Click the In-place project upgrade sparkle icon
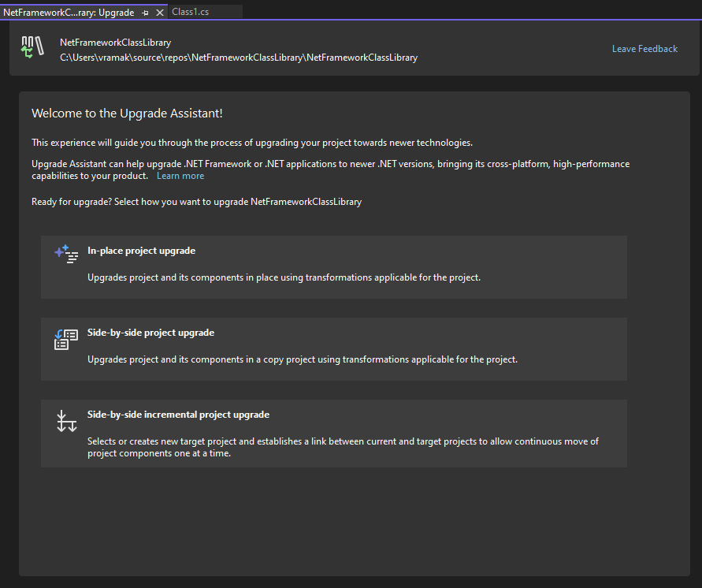Viewport: 702px width, 588px height. coord(66,254)
